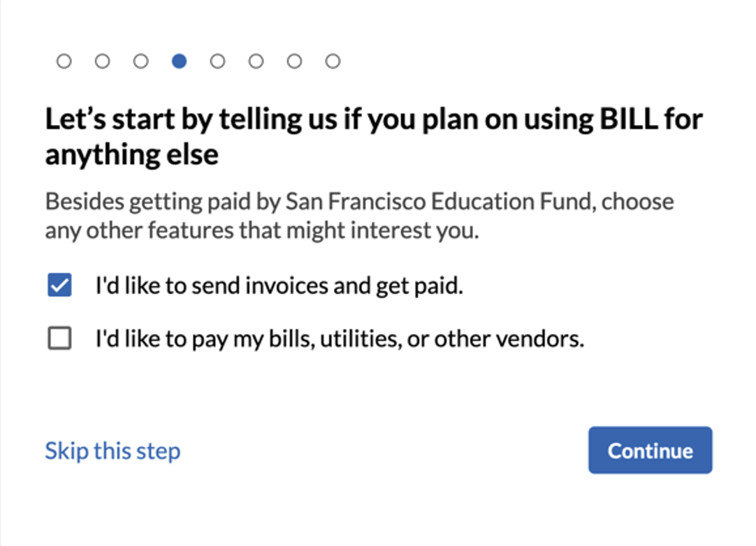The height and width of the screenshot is (546, 756).
Task: Click the sixth progress indicator circle
Action: pyautogui.click(x=256, y=61)
